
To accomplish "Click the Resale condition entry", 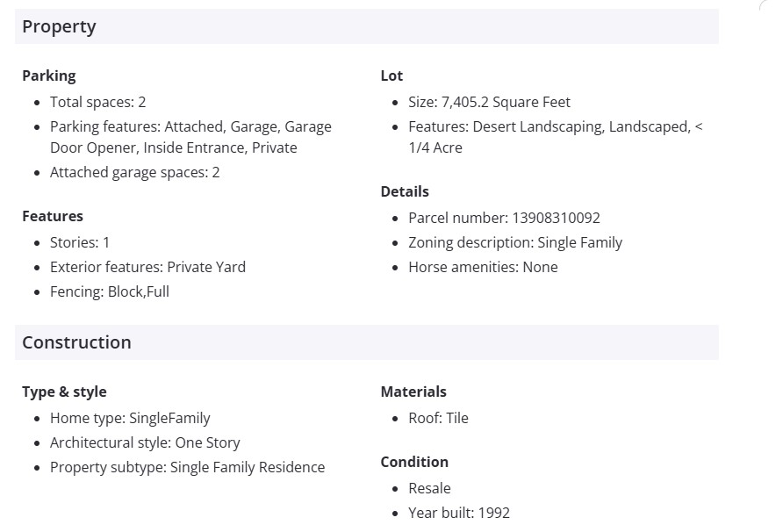I will 429,488.
